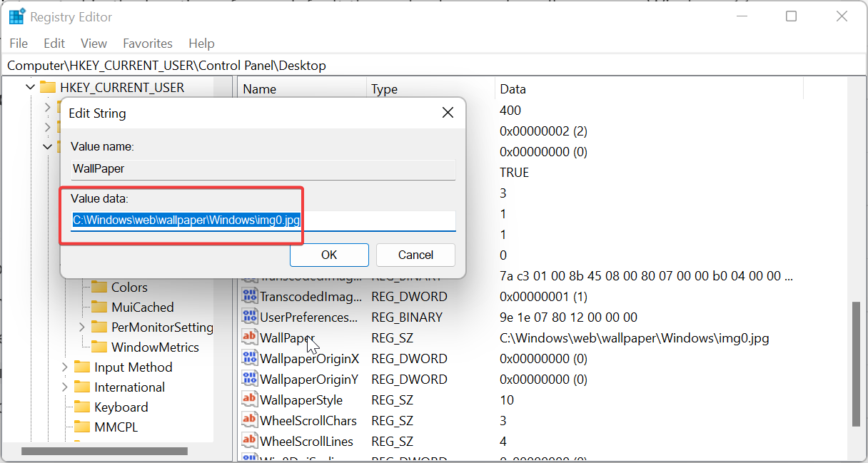This screenshot has height=463, width=868.
Task: Select the International folder icon
Action: pyautogui.click(x=82, y=387)
